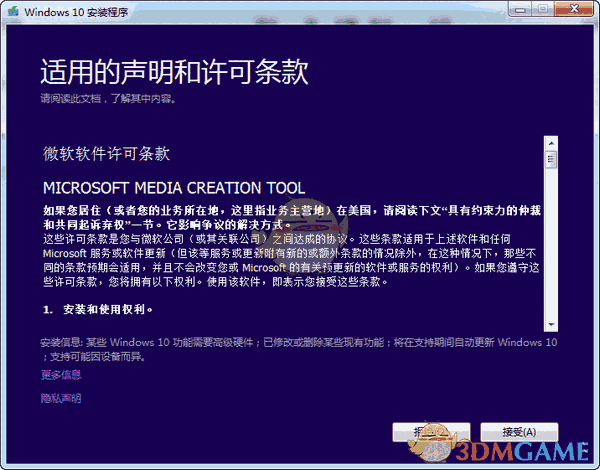The image size is (600, 470).
Task: Click the Accept (接受) button
Action: click(519, 432)
